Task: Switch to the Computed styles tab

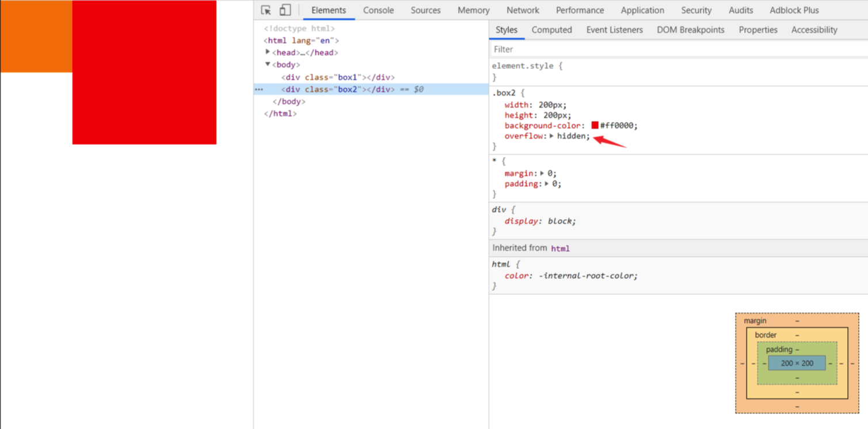Action: (x=551, y=30)
